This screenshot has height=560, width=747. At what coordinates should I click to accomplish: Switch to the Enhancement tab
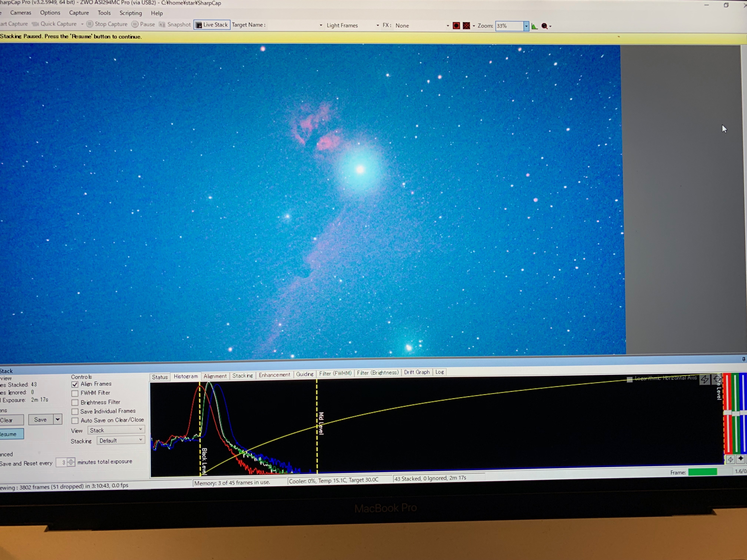coord(274,375)
